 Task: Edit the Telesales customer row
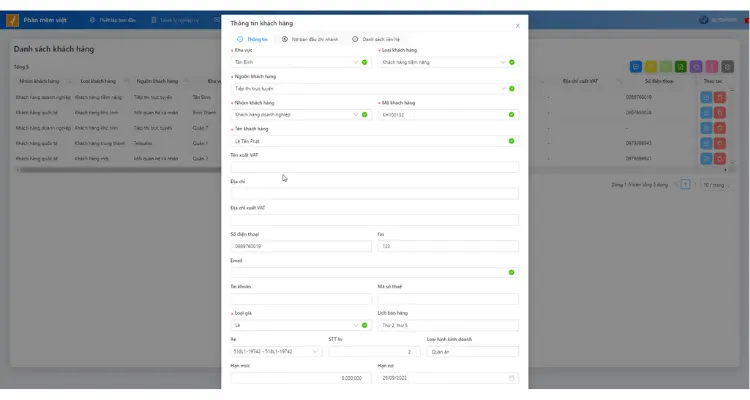pos(706,144)
